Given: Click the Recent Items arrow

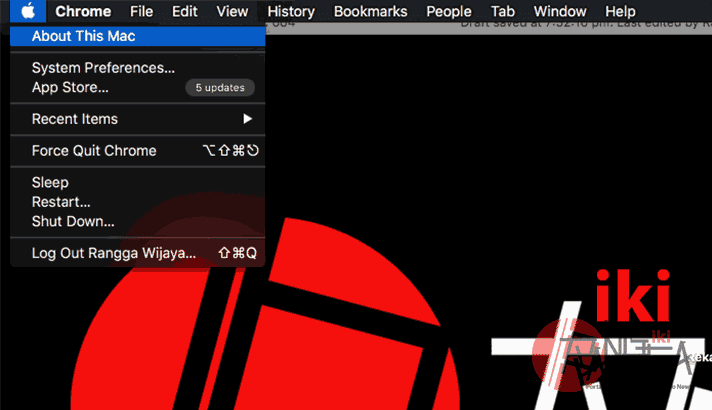Looking at the screenshot, I should pos(247,119).
